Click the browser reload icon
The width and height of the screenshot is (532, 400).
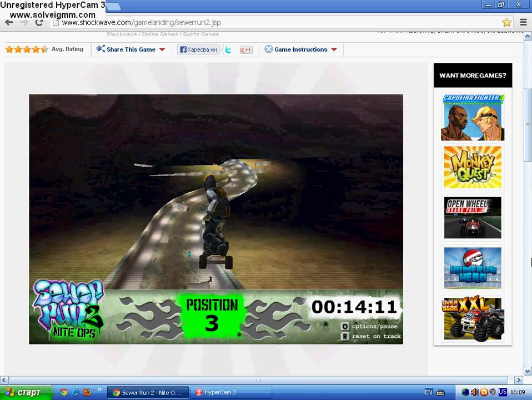click(39, 22)
